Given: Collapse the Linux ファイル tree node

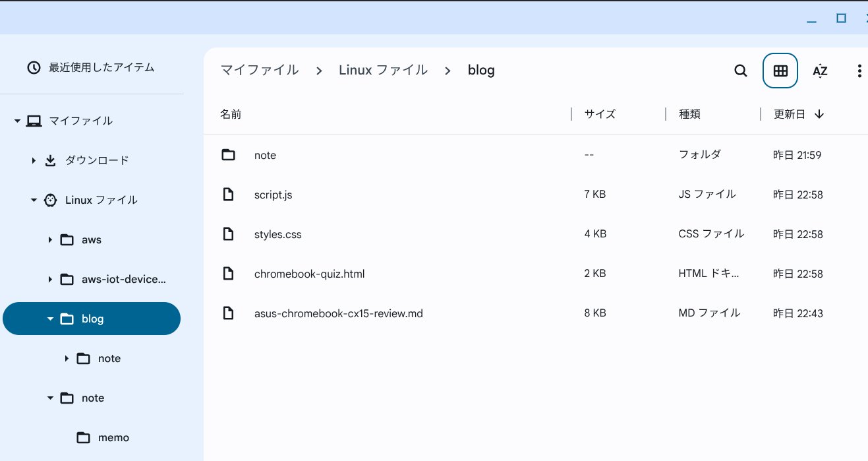Looking at the screenshot, I should 34,200.
